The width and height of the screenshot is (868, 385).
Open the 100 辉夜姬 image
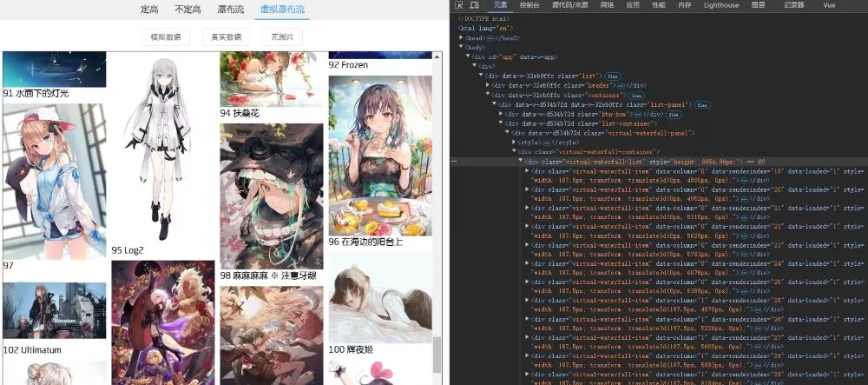pyautogui.click(x=380, y=298)
